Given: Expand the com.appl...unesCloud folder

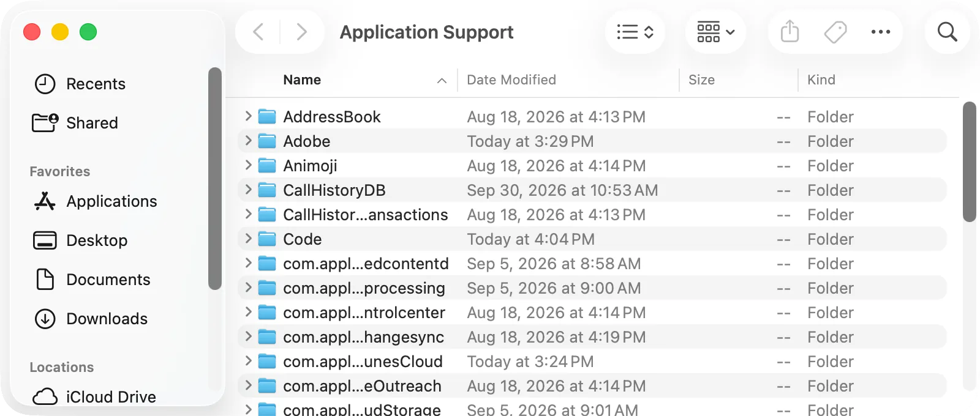Looking at the screenshot, I should [248, 361].
